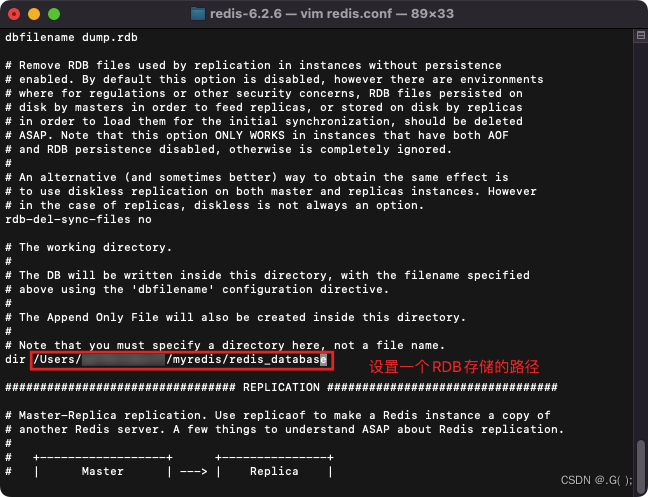Click '/myredis/redis_database' in the dir path
This screenshot has height=497, width=648.
[246, 359]
